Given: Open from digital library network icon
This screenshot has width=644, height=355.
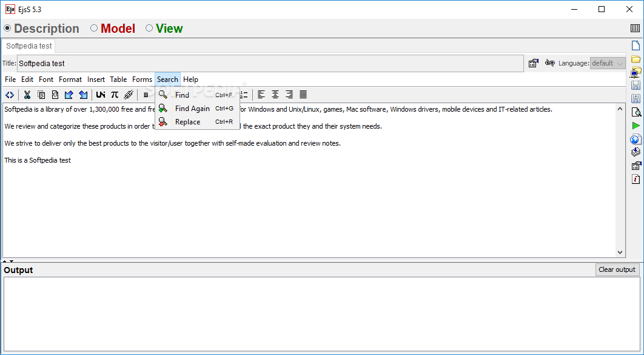Looking at the screenshot, I should click(x=636, y=72).
